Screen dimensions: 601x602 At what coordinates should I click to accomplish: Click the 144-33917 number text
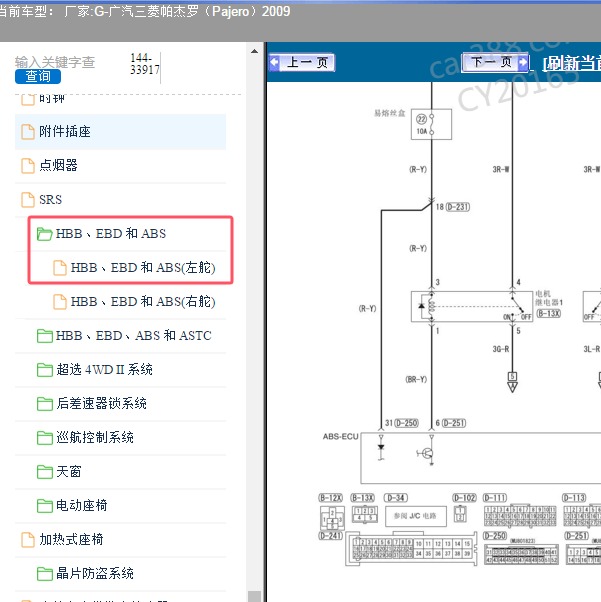(144, 64)
